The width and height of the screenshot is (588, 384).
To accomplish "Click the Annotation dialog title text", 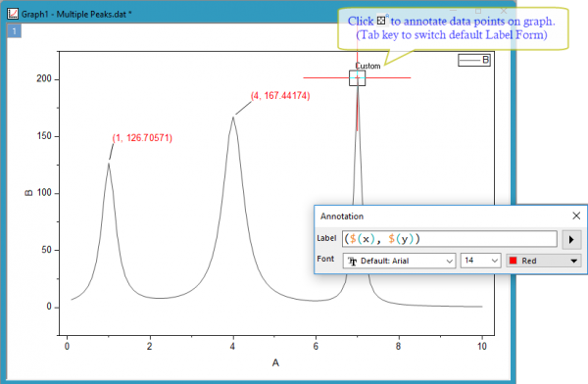I will pyautogui.click(x=342, y=216).
